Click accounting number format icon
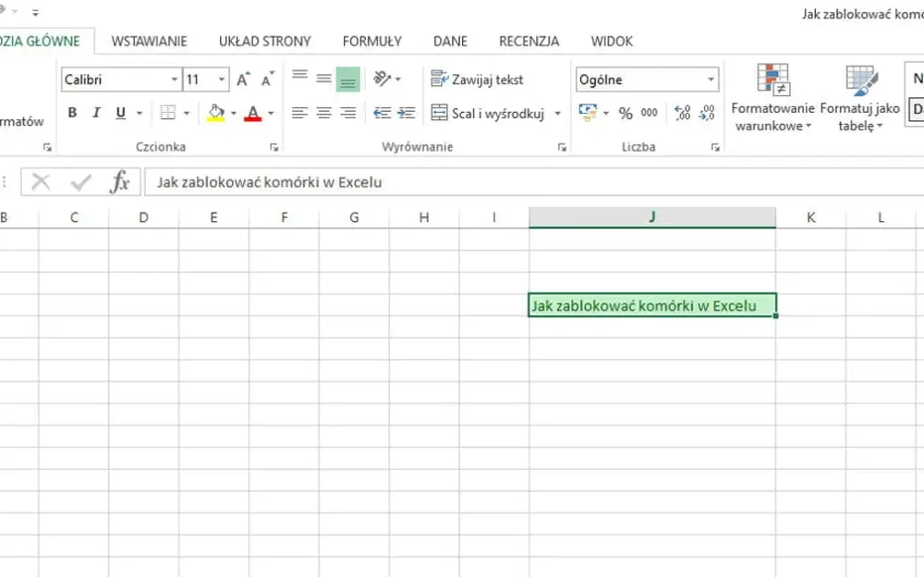This screenshot has height=577, width=924. 588,113
